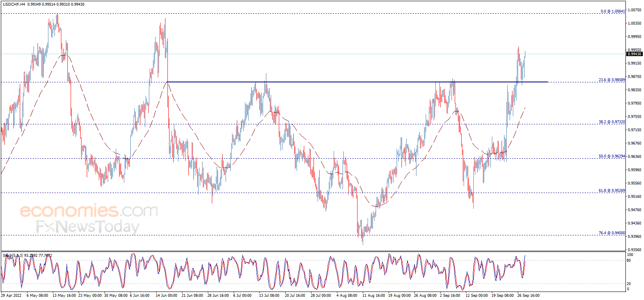Select the 26 Sep 16:00 time marker
The image size is (644, 300).
[x=528, y=296]
